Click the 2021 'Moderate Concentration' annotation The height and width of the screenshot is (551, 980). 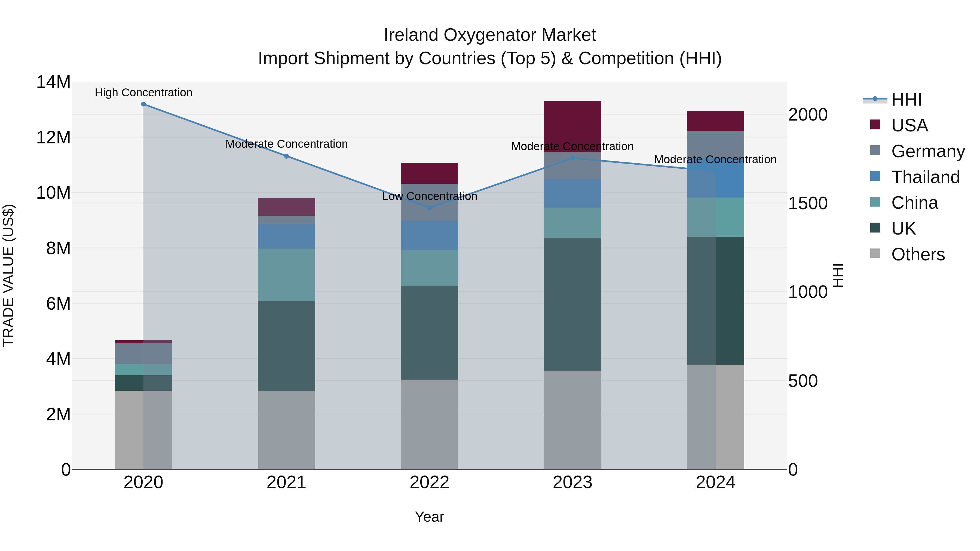click(286, 144)
